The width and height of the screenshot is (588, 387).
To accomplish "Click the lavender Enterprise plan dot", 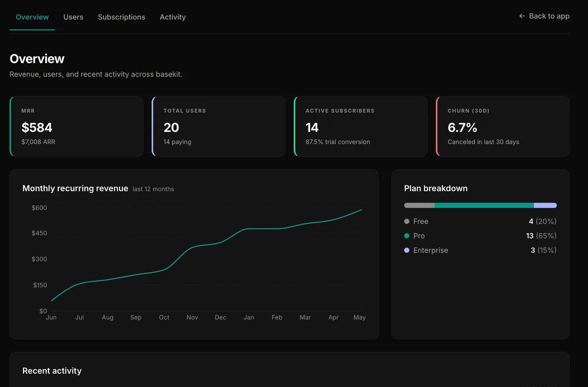I will [407, 250].
